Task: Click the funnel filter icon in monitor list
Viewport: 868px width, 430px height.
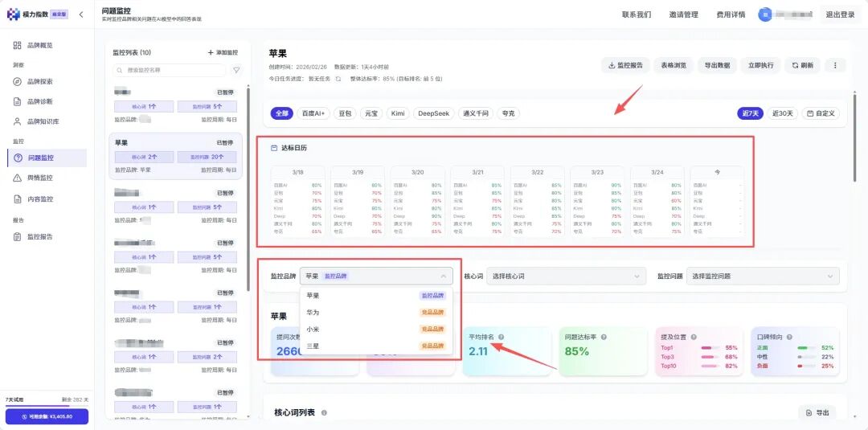Action: 236,70
